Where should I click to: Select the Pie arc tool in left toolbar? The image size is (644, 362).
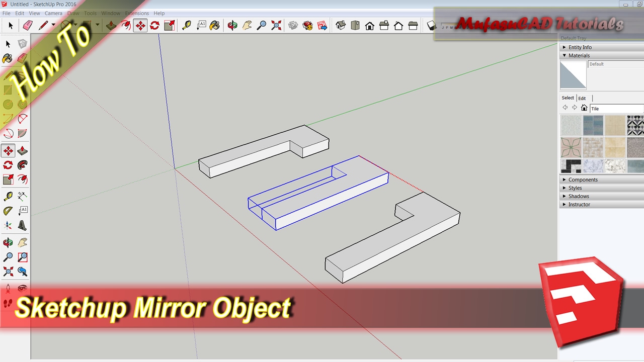(x=22, y=134)
